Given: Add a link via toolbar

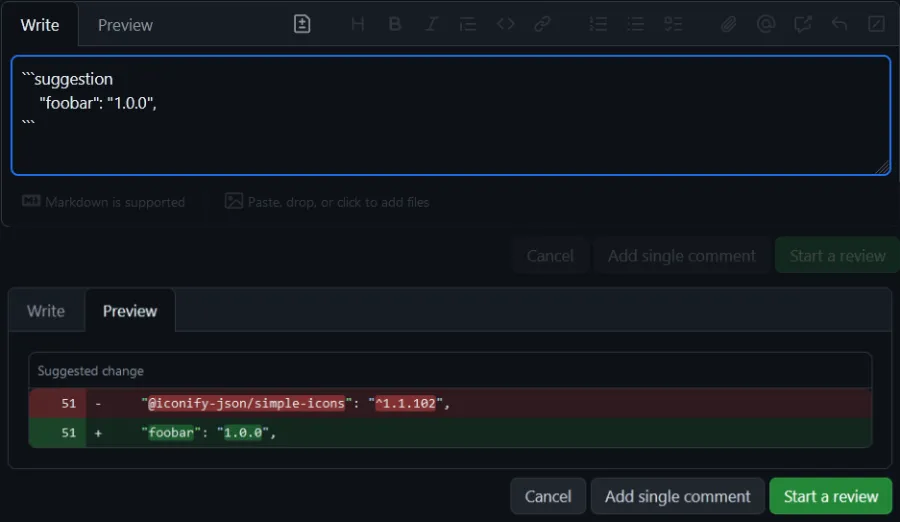Looking at the screenshot, I should click(542, 24).
